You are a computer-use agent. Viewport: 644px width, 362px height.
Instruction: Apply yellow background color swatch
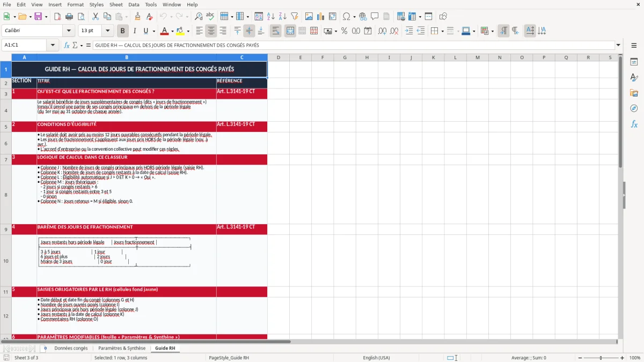pos(180,31)
